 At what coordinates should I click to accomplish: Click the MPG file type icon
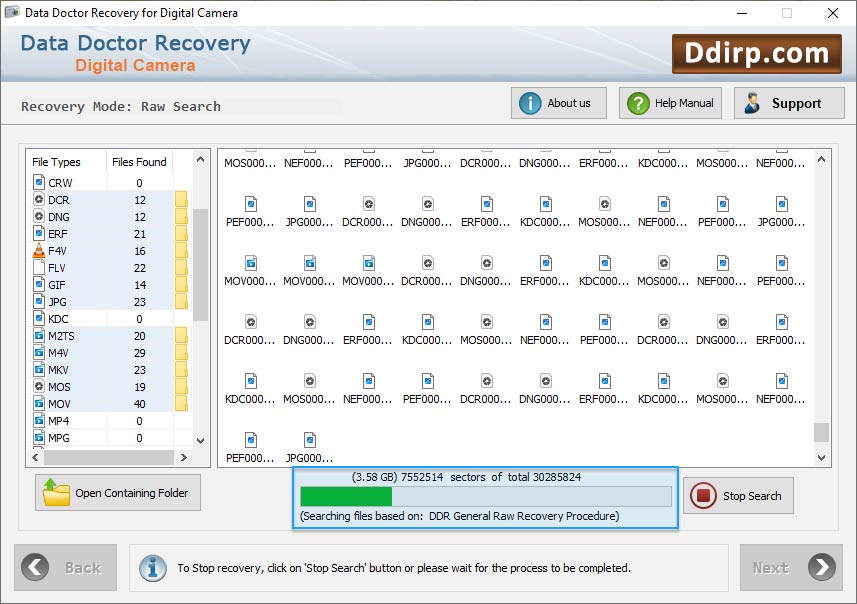click(x=39, y=437)
